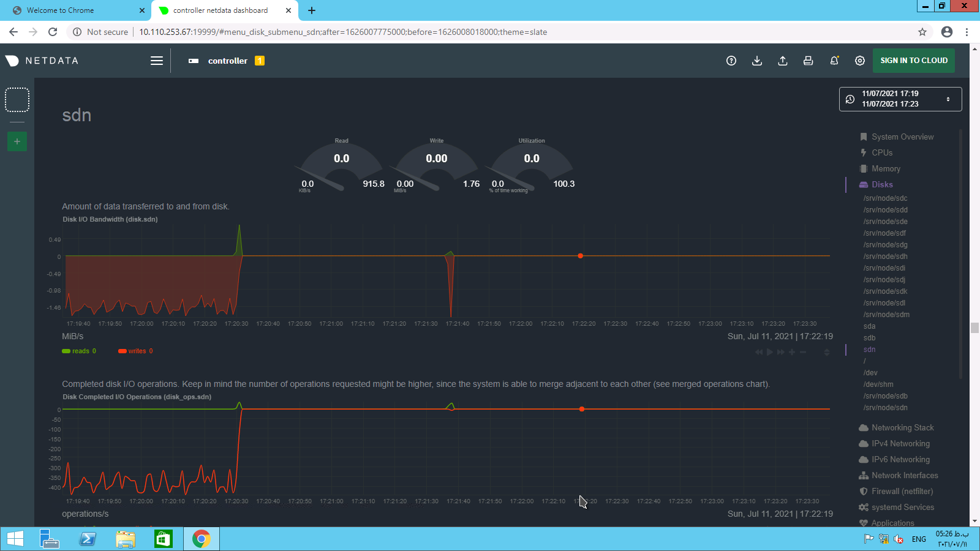Screen dimensions: 980x551
Task: Open PowerShell from the taskbar
Action: [88, 539]
